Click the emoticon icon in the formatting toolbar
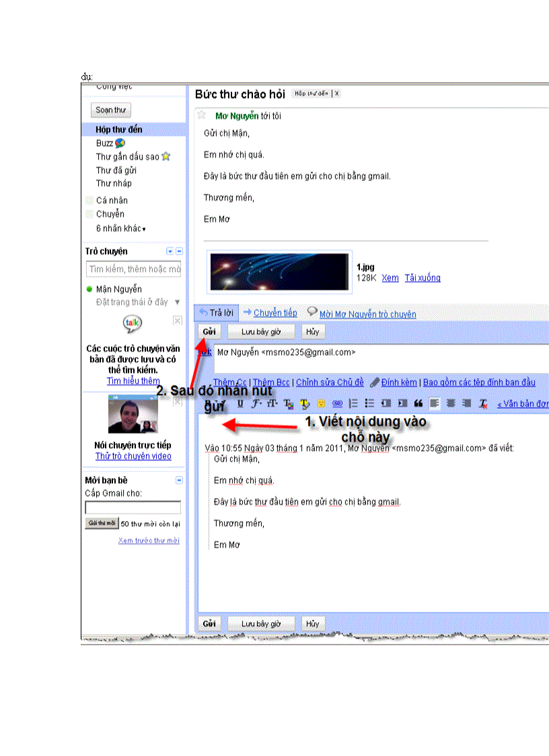 tap(320, 403)
